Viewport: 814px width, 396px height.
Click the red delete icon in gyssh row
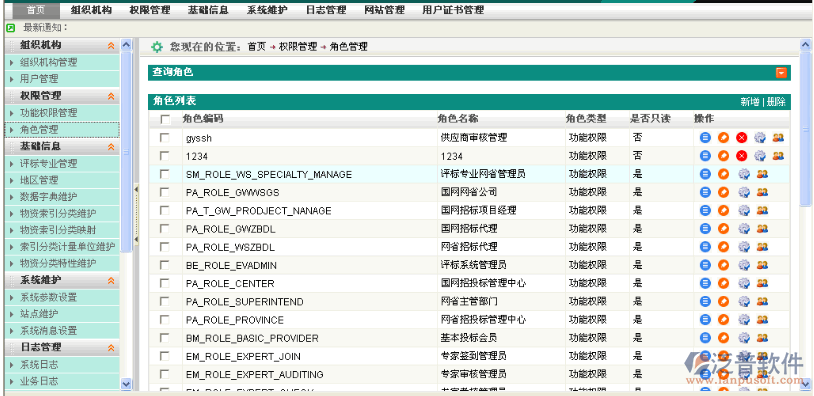point(741,138)
